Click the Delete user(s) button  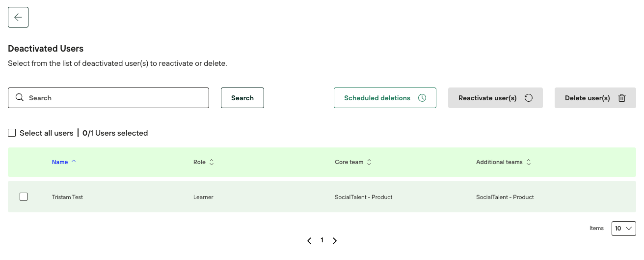[x=587, y=98]
